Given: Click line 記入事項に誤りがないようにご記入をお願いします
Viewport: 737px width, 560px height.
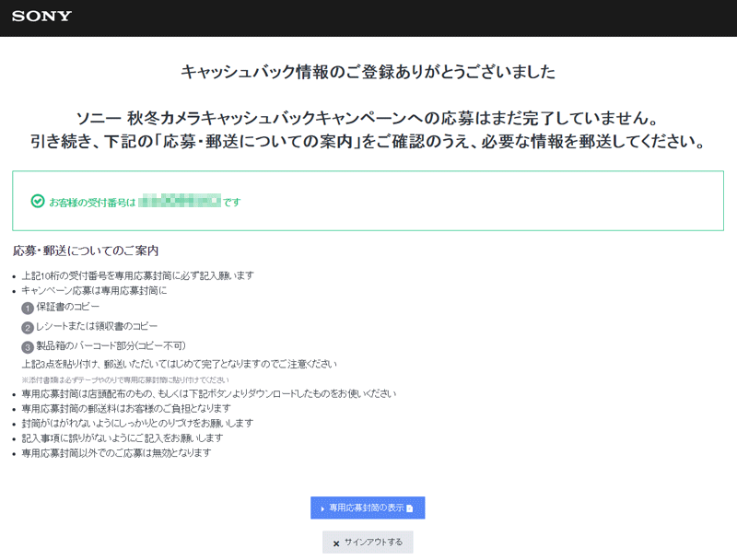Looking at the screenshot, I should click(123, 437).
